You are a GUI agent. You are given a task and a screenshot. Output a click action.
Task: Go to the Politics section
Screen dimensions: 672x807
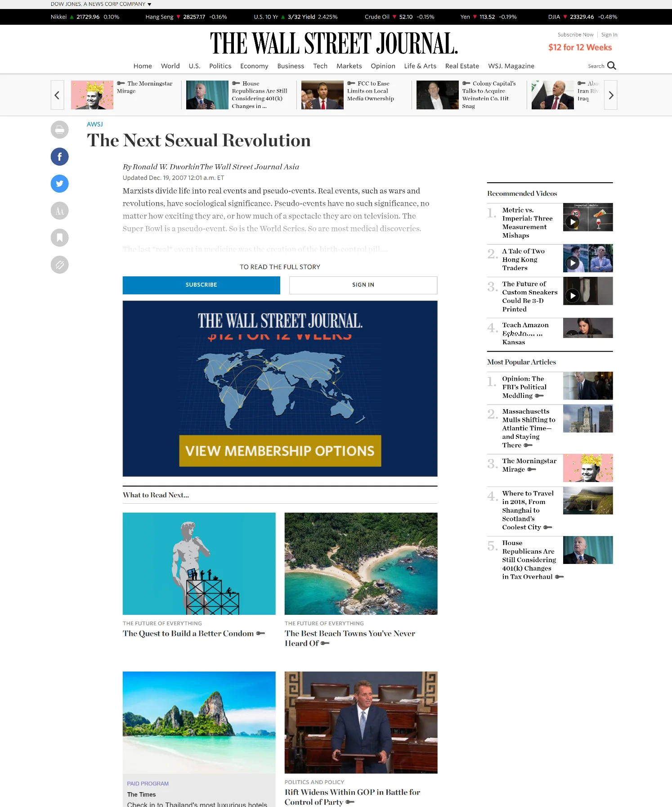tap(220, 66)
